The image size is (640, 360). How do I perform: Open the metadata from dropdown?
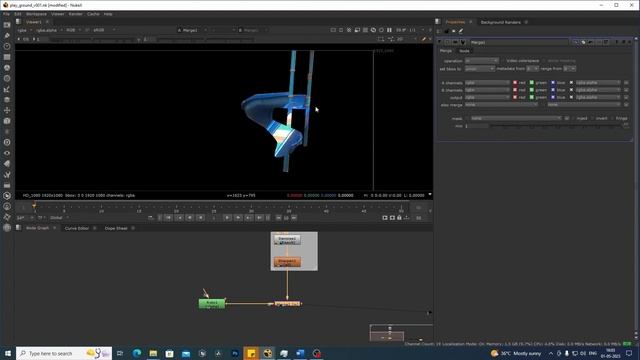(x=533, y=69)
